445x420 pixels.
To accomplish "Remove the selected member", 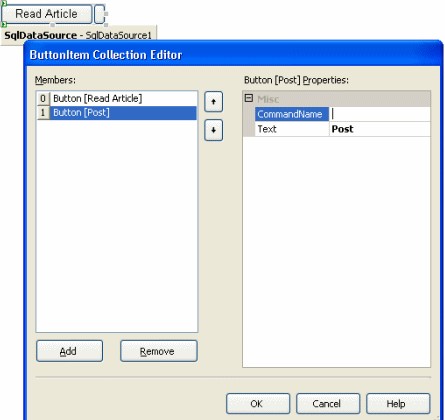I will (159, 351).
